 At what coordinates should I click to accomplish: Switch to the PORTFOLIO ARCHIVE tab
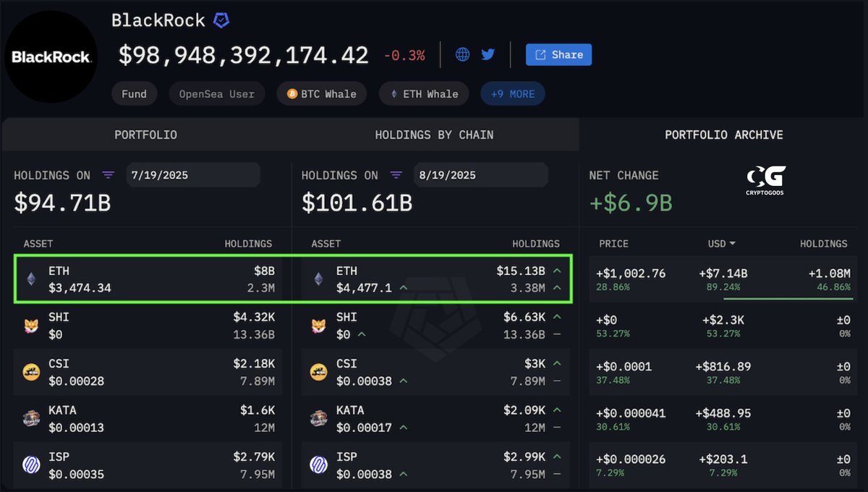[723, 135]
